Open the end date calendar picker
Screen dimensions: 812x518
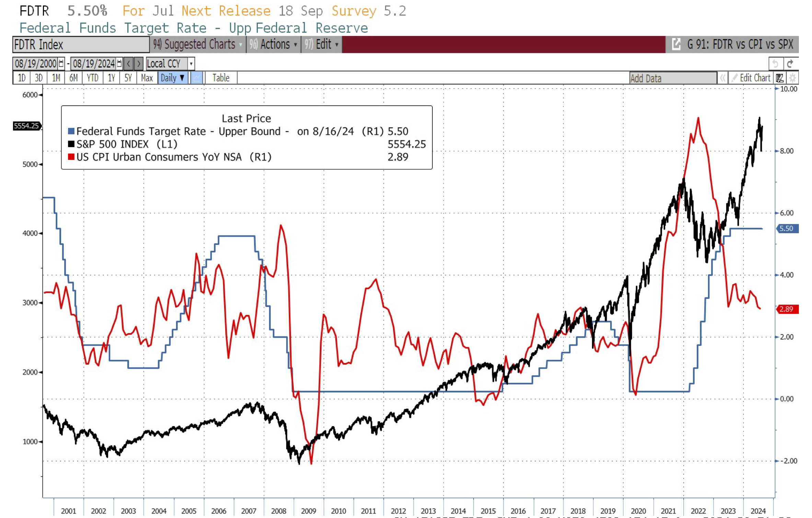tap(119, 63)
